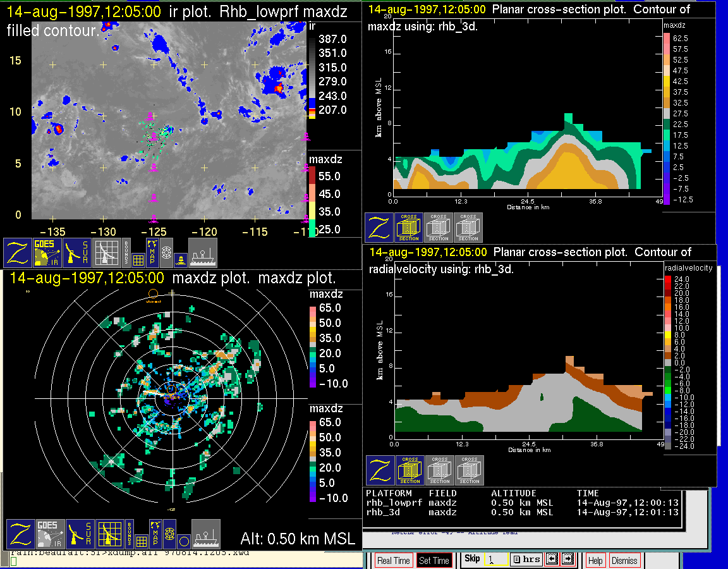This screenshot has width=728, height=569.
Task: Select Real Time mode
Action: [x=393, y=561]
